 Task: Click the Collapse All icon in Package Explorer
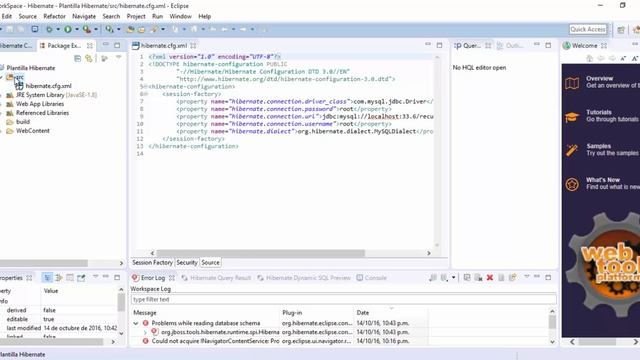coord(78,59)
